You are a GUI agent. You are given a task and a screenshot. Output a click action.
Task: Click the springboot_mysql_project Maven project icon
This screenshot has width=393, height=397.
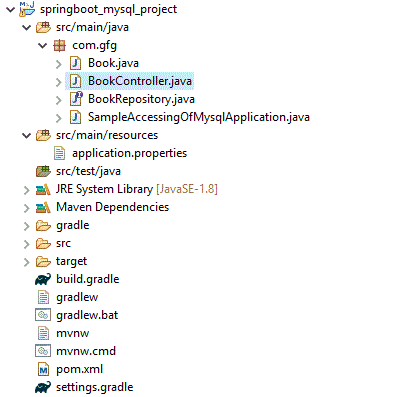tap(27, 9)
